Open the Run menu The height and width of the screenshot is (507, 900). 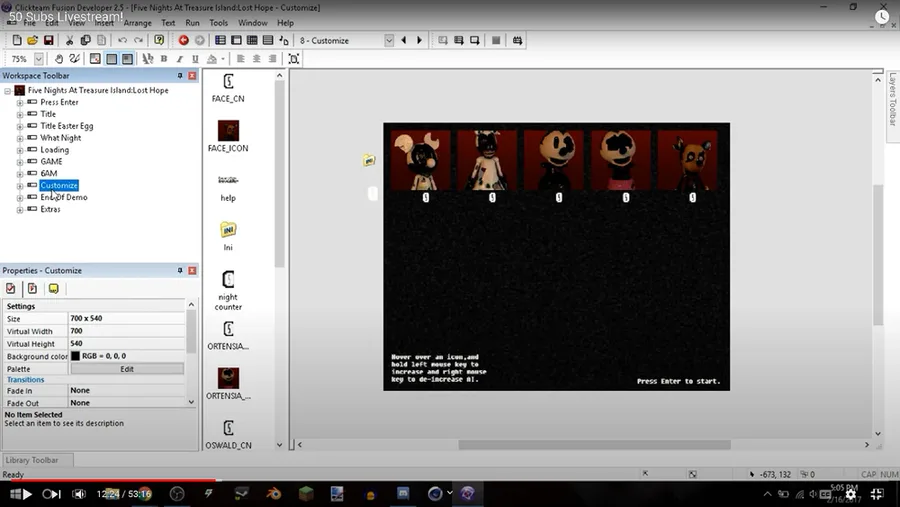click(192, 23)
